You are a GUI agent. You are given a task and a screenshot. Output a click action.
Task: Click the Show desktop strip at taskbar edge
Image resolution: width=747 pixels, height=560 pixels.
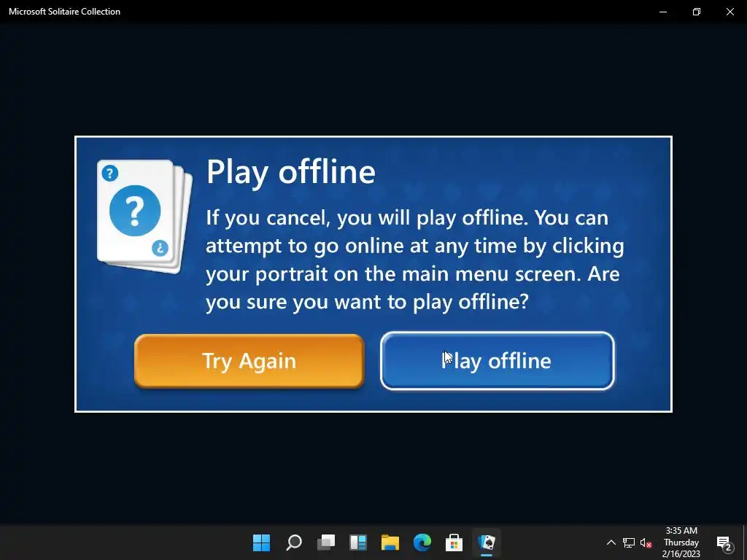(x=745, y=542)
